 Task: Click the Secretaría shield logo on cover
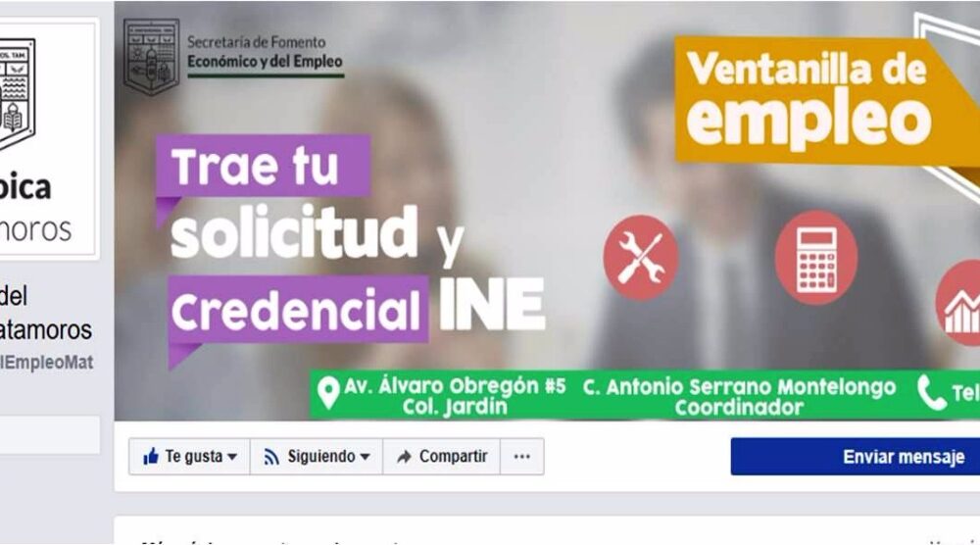pos(151,56)
